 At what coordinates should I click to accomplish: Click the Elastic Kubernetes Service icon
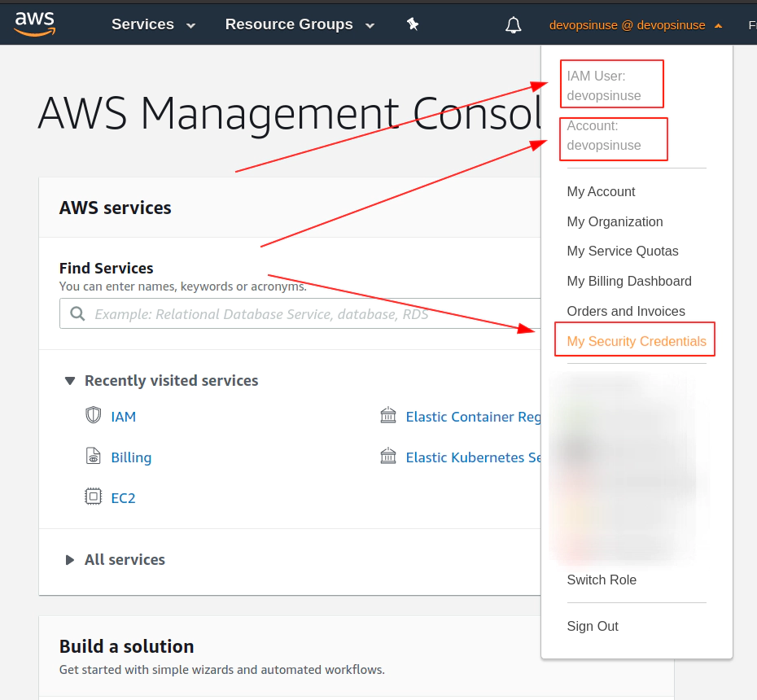tap(388, 456)
